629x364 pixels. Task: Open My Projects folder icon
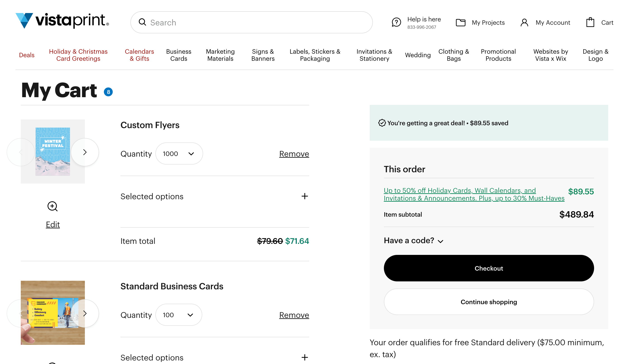click(461, 23)
